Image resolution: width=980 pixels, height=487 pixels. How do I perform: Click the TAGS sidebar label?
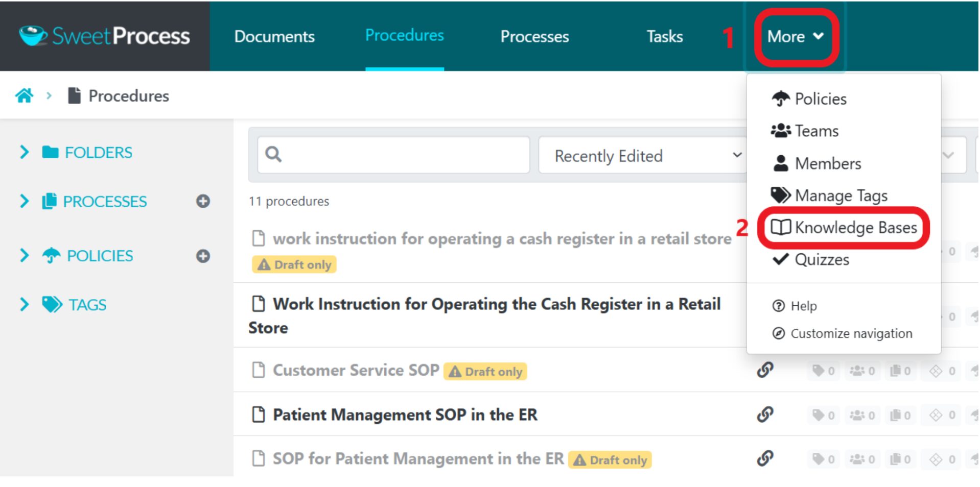tap(87, 305)
